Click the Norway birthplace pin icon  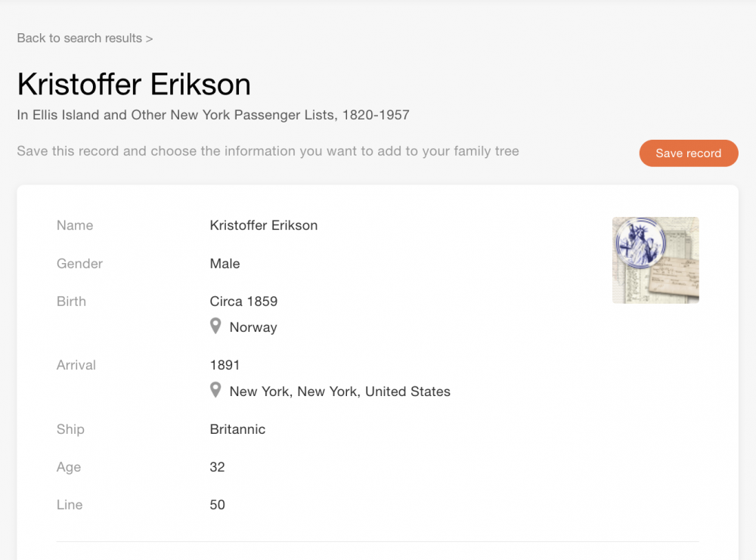click(x=215, y=326)
